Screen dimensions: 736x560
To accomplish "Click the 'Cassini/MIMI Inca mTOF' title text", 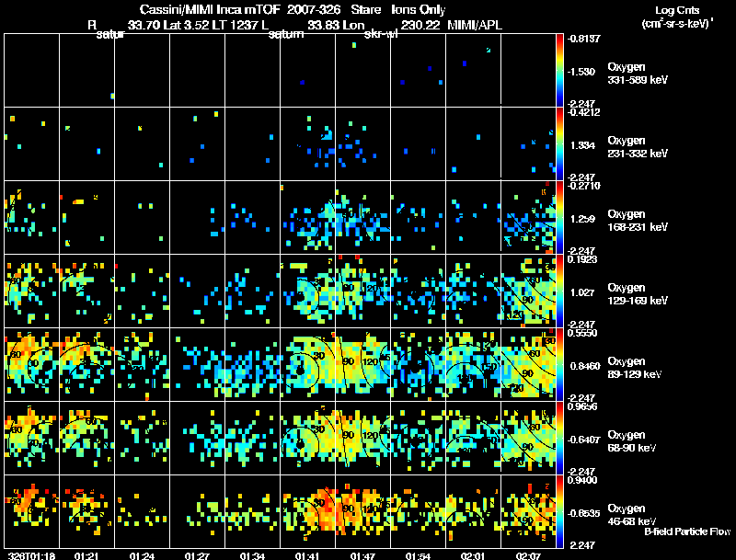I will pos(210,10).
